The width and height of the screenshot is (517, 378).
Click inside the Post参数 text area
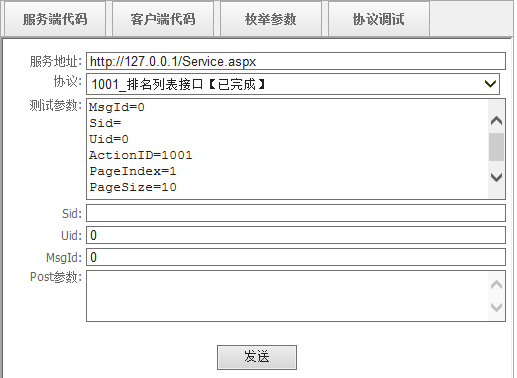point(287,296)
